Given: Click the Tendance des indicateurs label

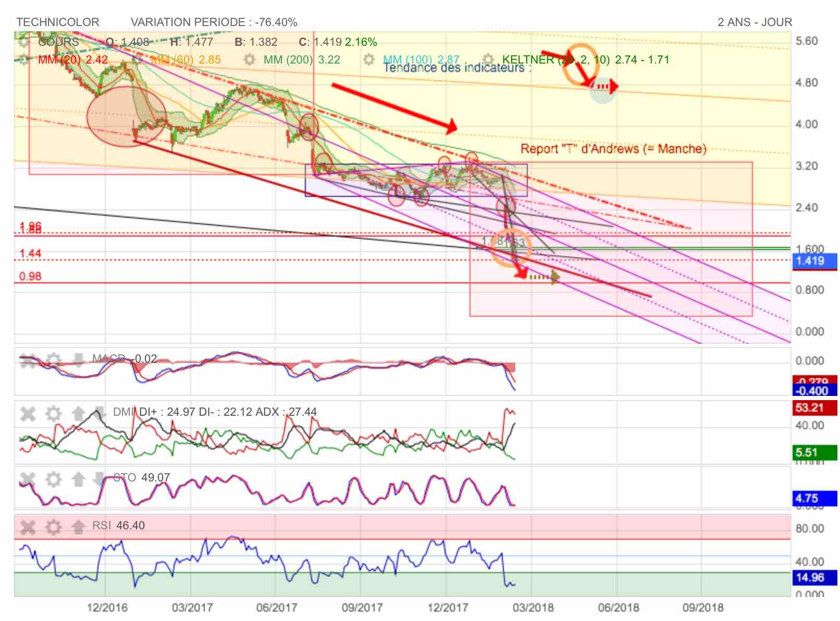Looking at the screenshot, I should pyautogui.click(x=458, y=68).
